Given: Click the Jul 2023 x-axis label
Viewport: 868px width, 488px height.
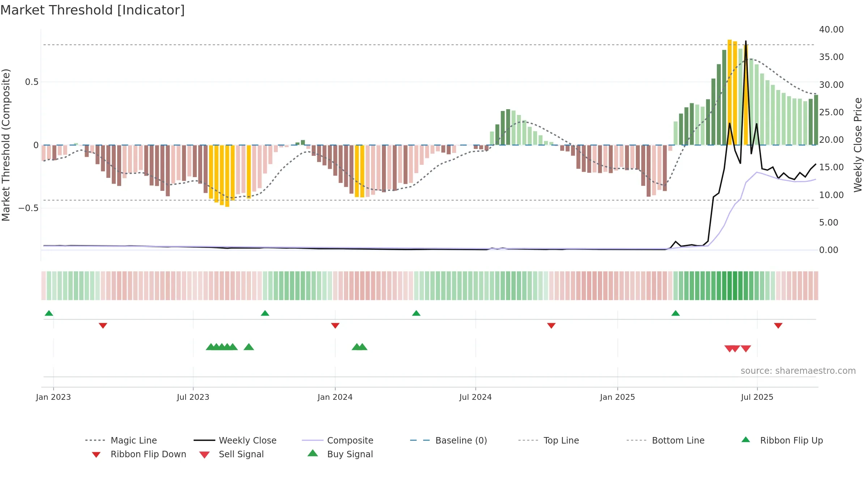Looking at the screenshot, I should [193, 397].
